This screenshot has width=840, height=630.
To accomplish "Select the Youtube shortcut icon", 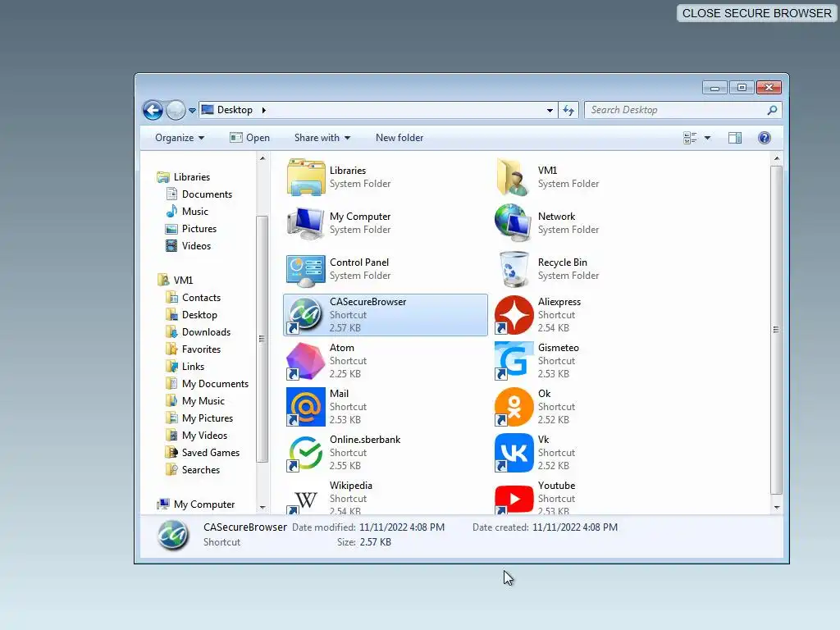I will coord(514,498).
